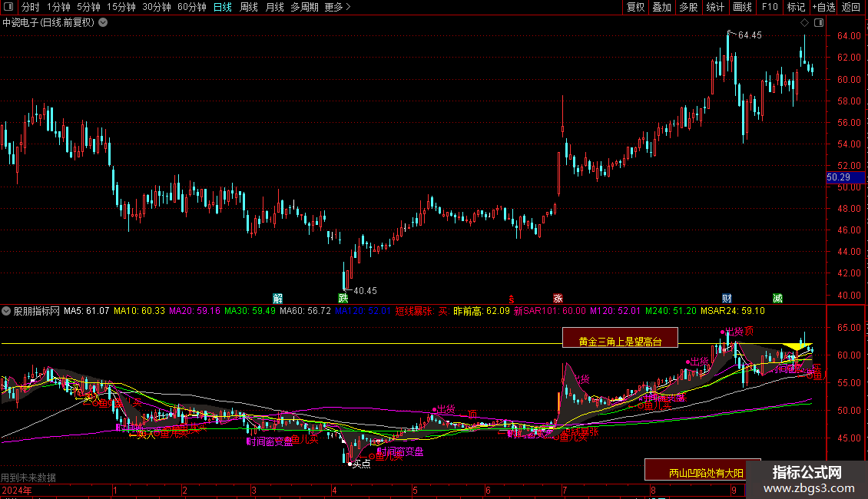Click the 标记 mark button

tap(796, 7)
